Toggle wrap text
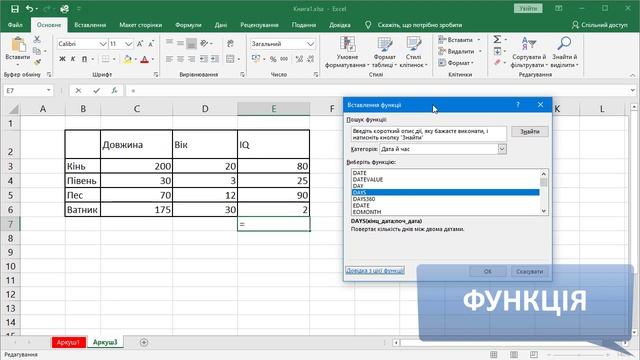This screenshot has height=360, width=640. click(x=230, y=44)
